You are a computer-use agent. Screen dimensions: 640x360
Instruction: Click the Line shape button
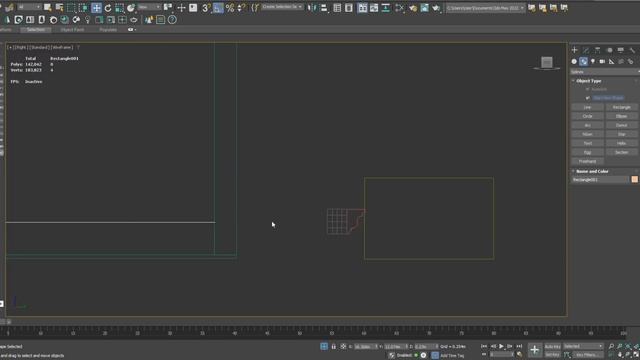coord(587,107)
